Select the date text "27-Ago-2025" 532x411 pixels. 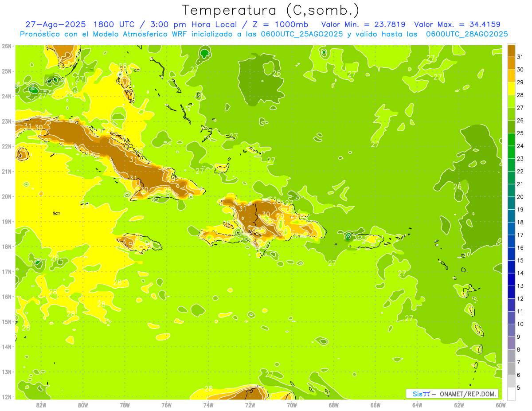pos(56,24)
